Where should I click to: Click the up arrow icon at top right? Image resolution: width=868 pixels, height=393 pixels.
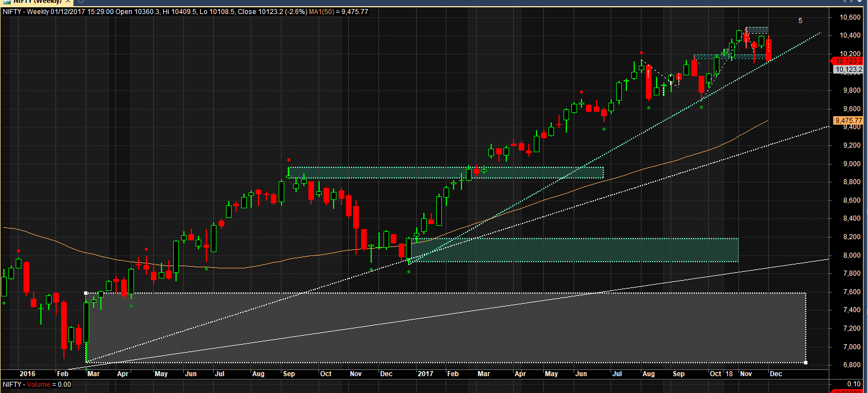[x=844, y=2]
